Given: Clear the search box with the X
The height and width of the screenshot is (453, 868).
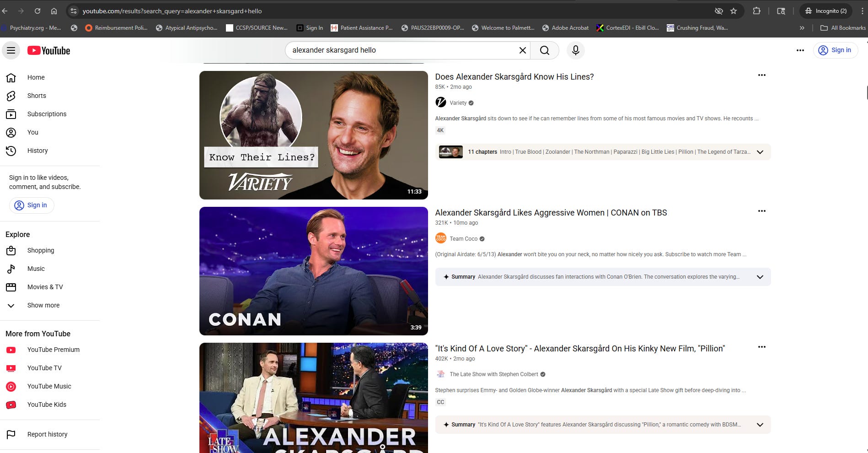Looking at the screenshot, I should click(x=522, y=50).
